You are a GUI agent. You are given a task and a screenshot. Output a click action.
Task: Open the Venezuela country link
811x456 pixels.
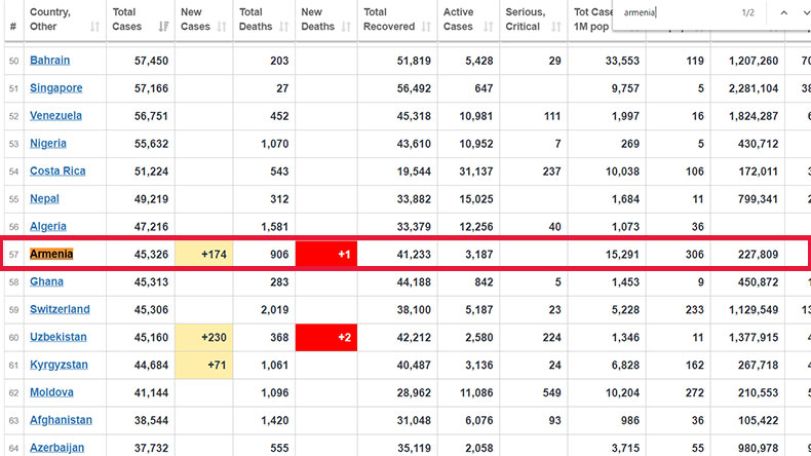pos(56,116)
